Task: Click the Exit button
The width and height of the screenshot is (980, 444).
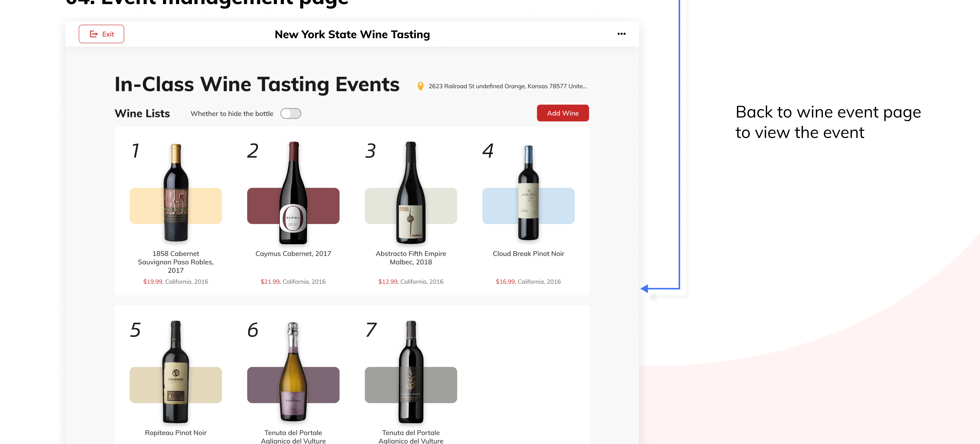Action: point(101,34)
